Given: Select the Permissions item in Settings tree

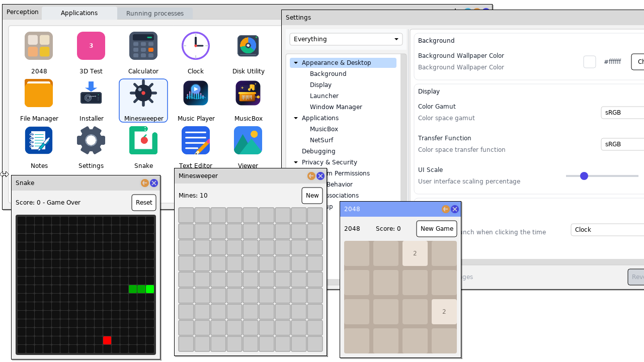Looking at the screenshot, I should (x=349, y=173).
